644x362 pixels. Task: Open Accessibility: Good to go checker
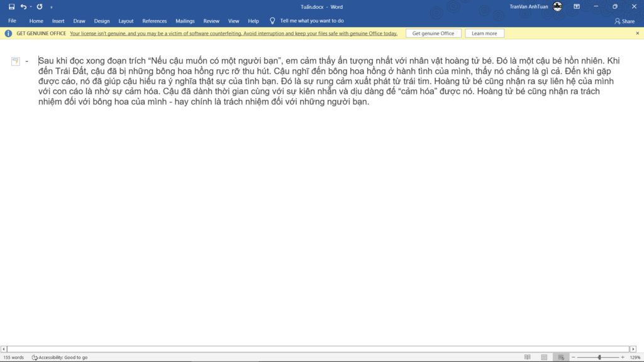click(60, 358)
